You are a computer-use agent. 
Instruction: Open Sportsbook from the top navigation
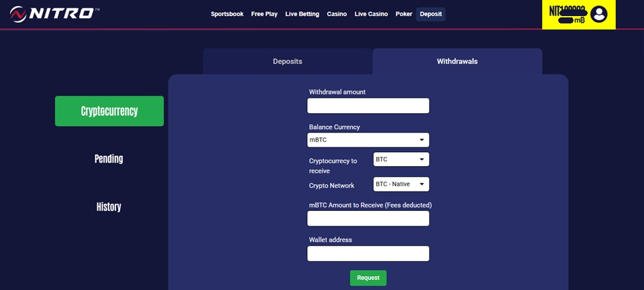227,14
